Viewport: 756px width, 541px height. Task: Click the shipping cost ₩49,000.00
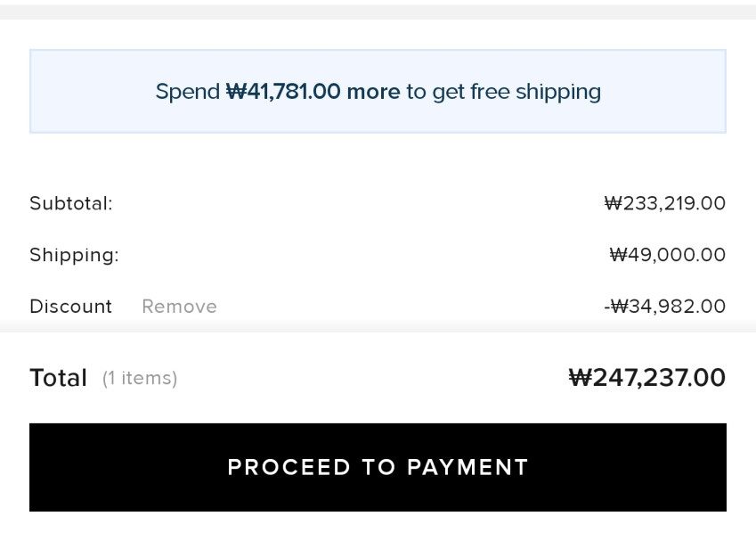[x=667, y=255]
